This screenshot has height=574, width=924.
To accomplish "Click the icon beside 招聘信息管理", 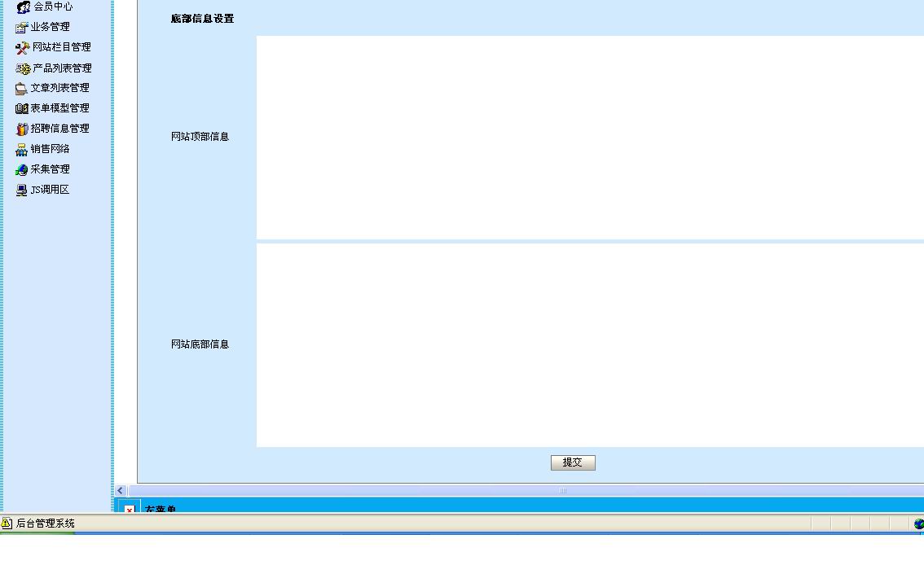I will 22,129.
